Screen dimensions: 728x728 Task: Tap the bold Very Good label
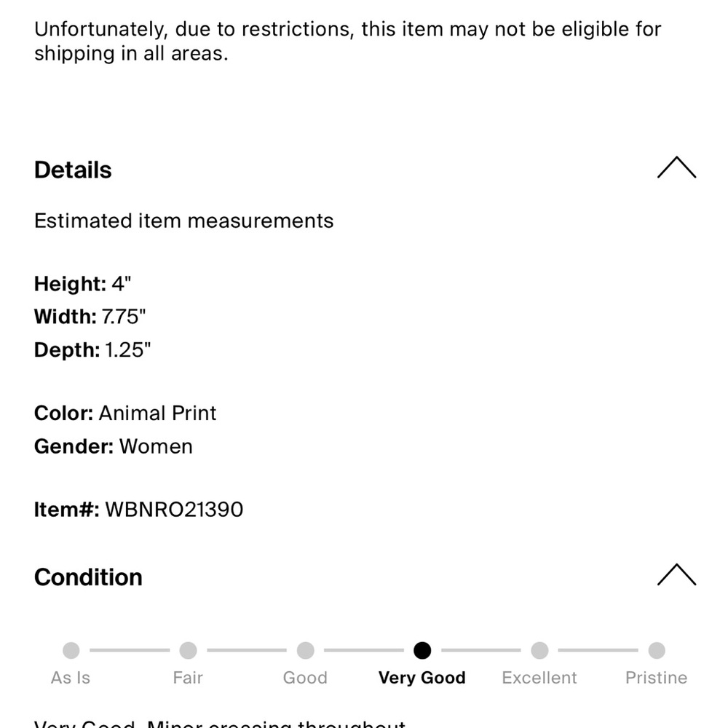point(422,678)
